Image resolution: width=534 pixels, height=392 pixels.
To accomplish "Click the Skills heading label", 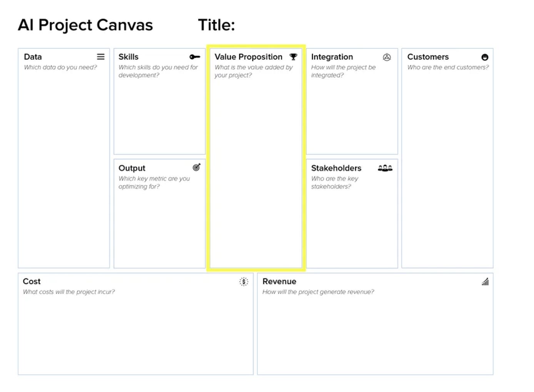I will tap(128, 57).
